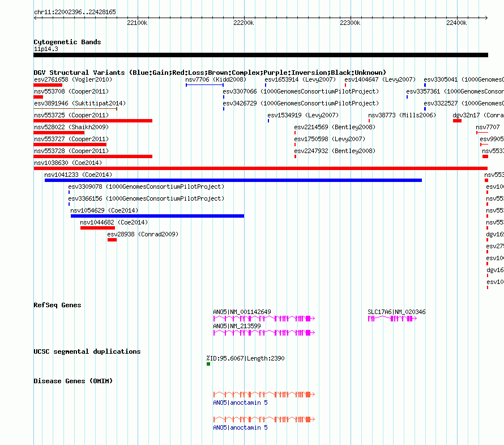Select the esv28938 (Conrad2009) label

[x=143, y=234]
